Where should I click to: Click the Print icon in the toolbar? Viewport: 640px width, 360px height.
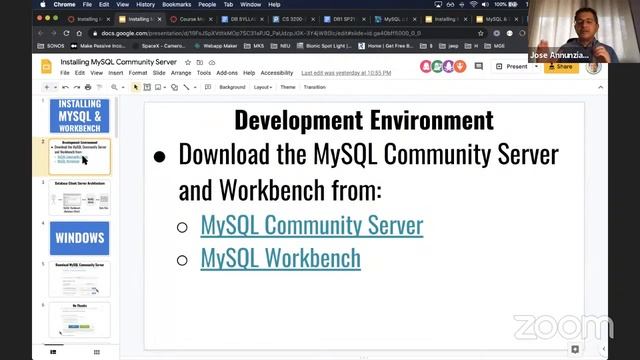coord(88,87)
